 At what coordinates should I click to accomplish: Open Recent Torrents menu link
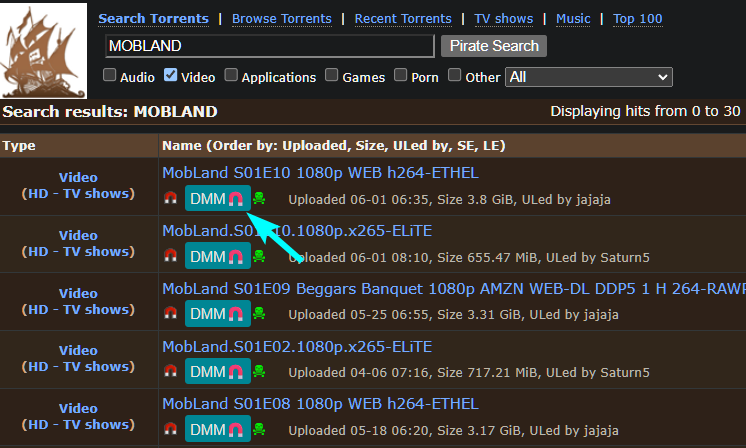click(x=403, y=19)
